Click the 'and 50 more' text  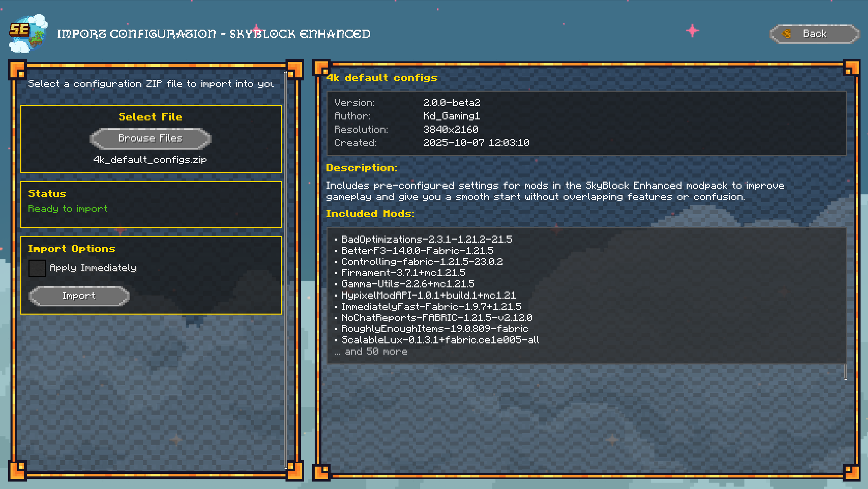click(x=375, y=352)
